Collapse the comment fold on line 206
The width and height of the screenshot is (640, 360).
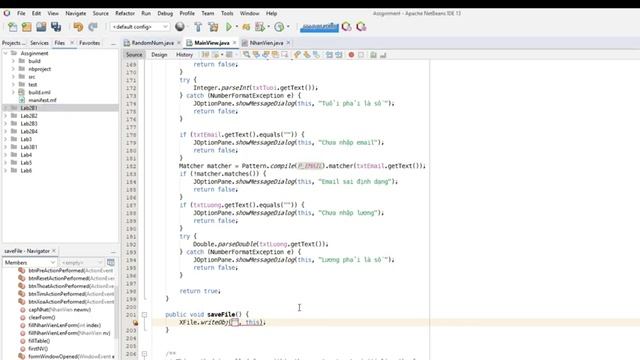tap(144, 354)
